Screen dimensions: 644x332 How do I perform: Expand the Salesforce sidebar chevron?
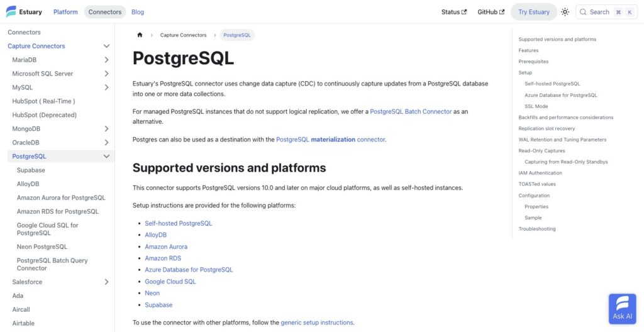(x=106, y=282)
